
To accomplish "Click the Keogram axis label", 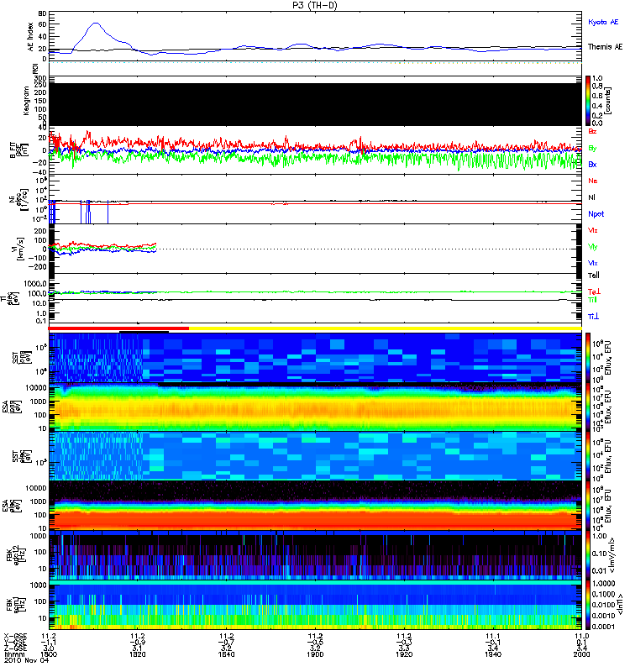I will [x=26, y=101].
